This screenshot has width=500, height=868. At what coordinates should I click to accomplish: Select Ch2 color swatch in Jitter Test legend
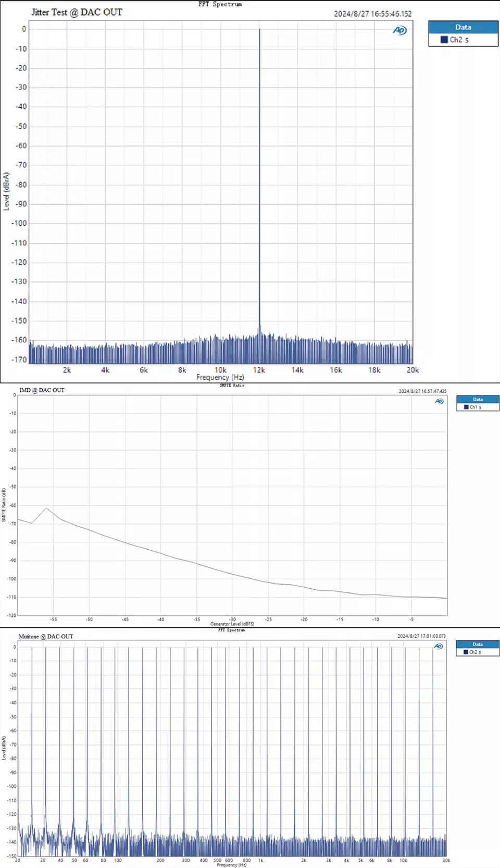pos(444,40)
